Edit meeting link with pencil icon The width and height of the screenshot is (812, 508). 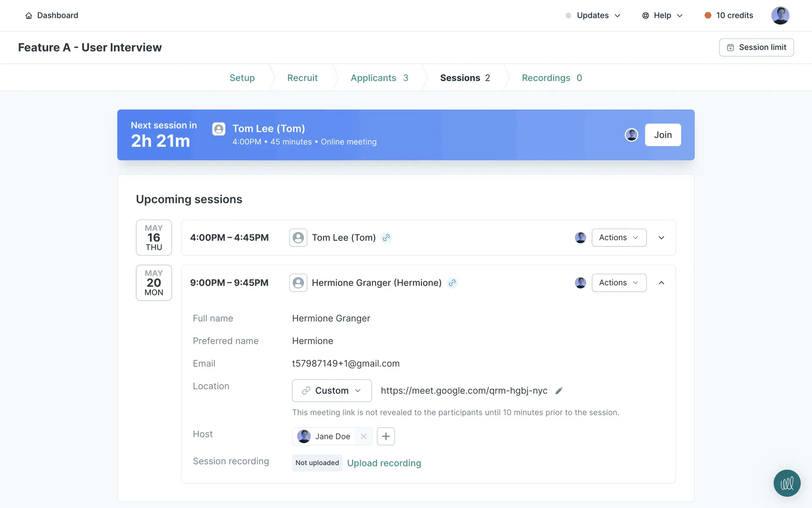559,391
